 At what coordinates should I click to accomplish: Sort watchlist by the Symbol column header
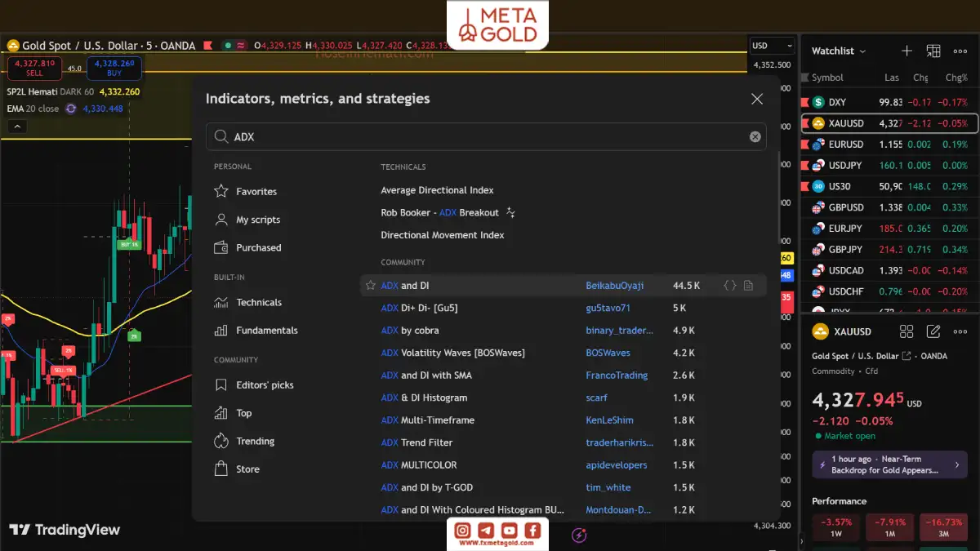827,78
